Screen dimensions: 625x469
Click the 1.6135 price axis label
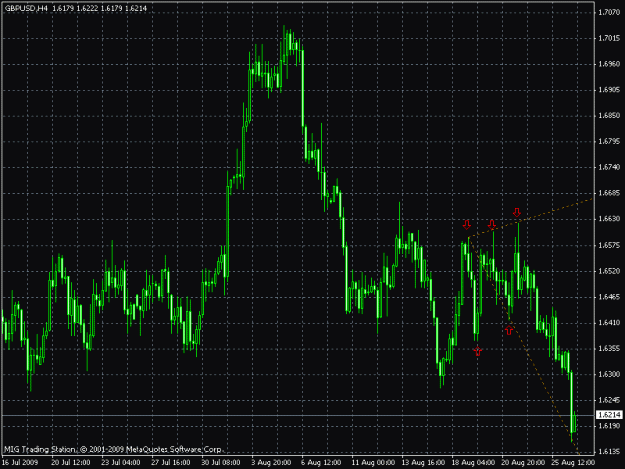(x=609, y=451)
